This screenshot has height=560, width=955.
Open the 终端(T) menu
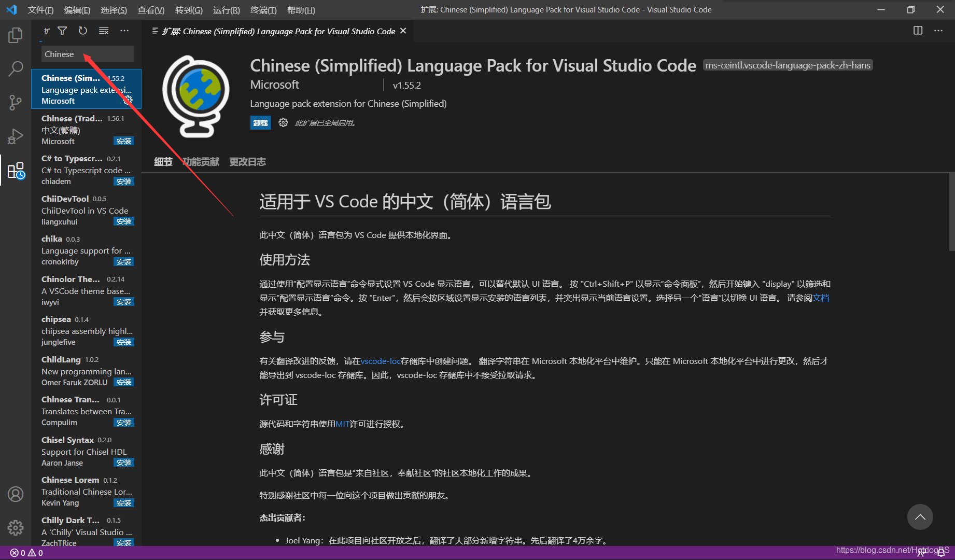pyautogui.click(x=263, y=10)
